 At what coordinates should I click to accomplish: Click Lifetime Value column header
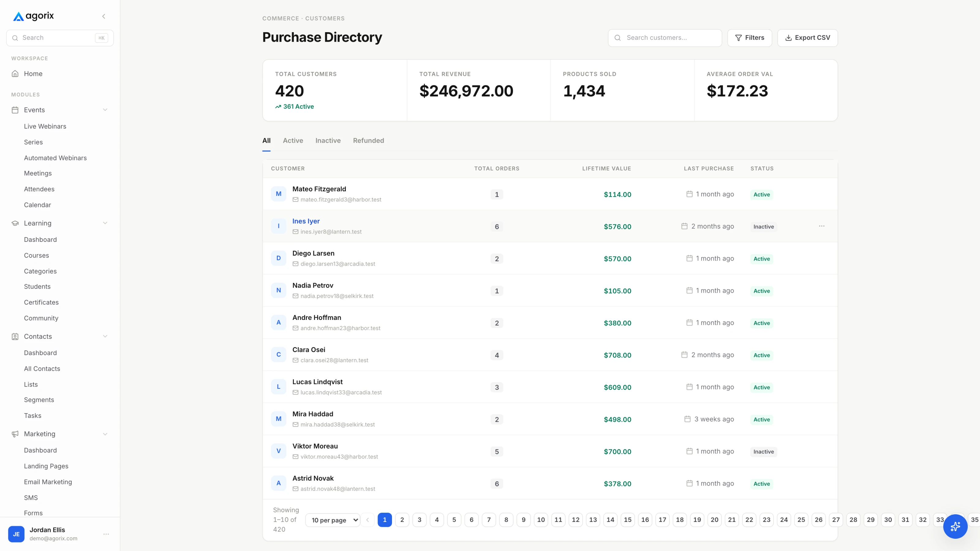(606, 168)
